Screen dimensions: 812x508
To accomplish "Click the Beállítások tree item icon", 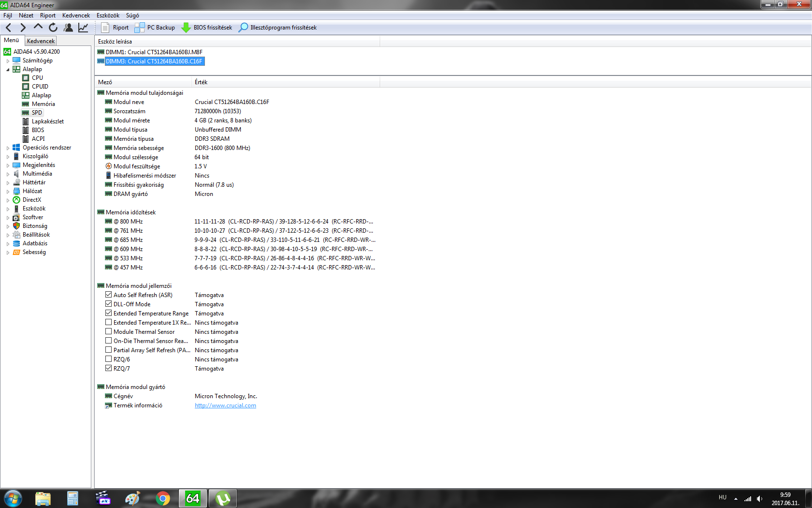I will click(16, 235).
